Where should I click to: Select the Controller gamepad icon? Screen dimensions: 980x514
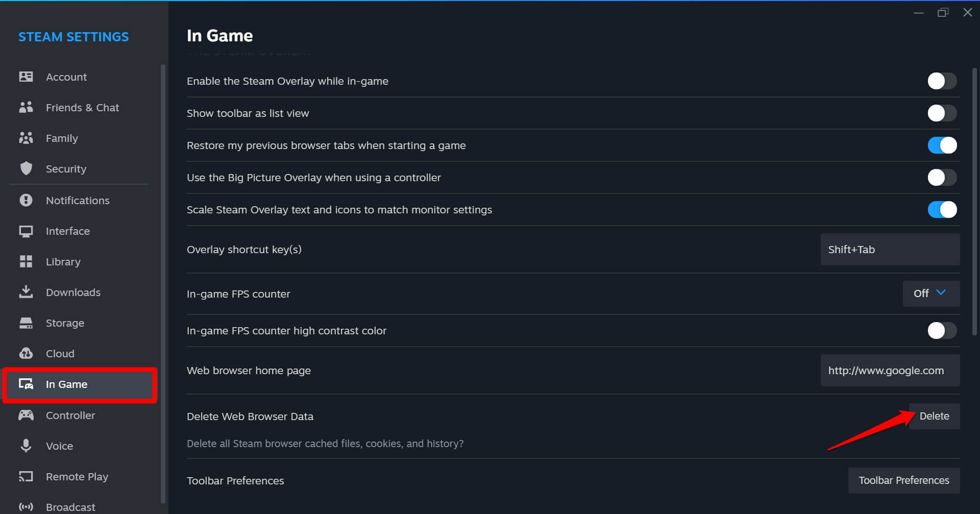26,415
